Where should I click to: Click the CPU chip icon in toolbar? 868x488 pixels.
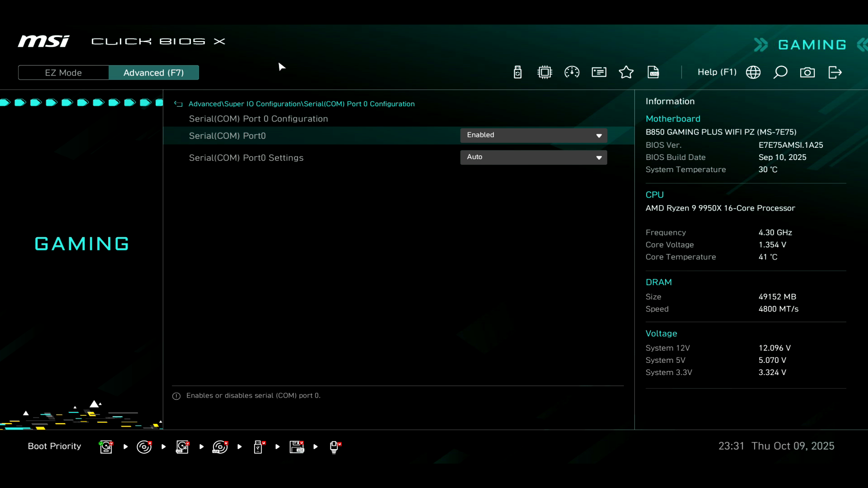pyautogui.click(x=545, y=72)
